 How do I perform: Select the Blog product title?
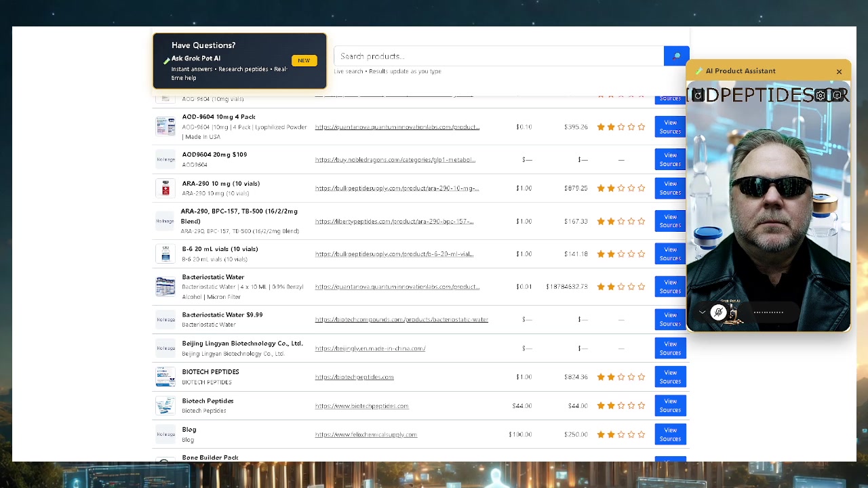click(189, 430)
